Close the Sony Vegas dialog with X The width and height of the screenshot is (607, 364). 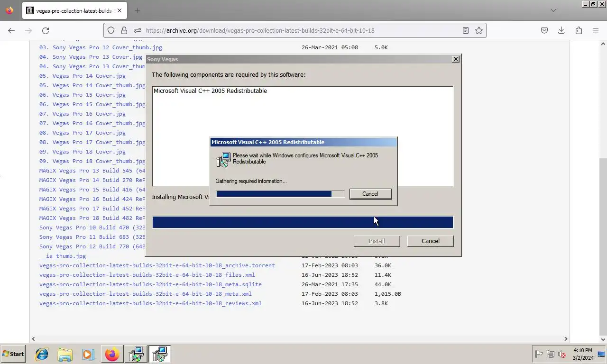[456, 59]
